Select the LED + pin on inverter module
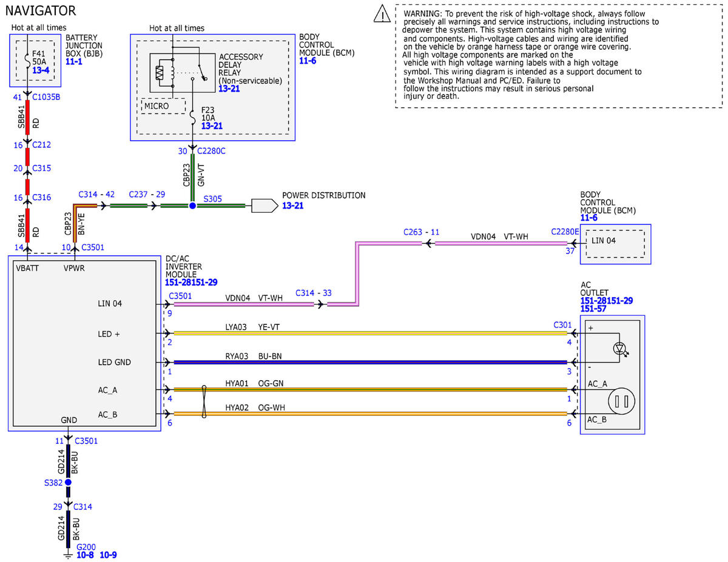This screenshot has width=728, height=562. point(110,333)
